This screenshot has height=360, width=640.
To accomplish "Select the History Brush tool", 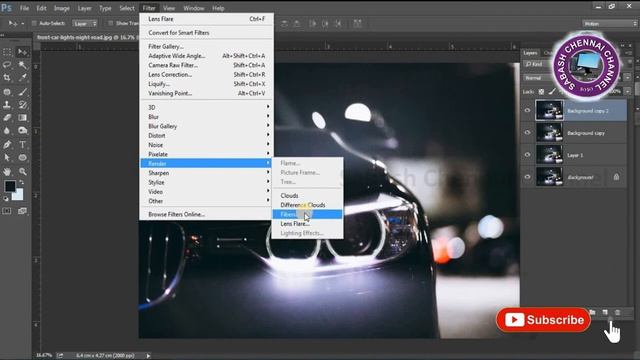I will point(22,105).
